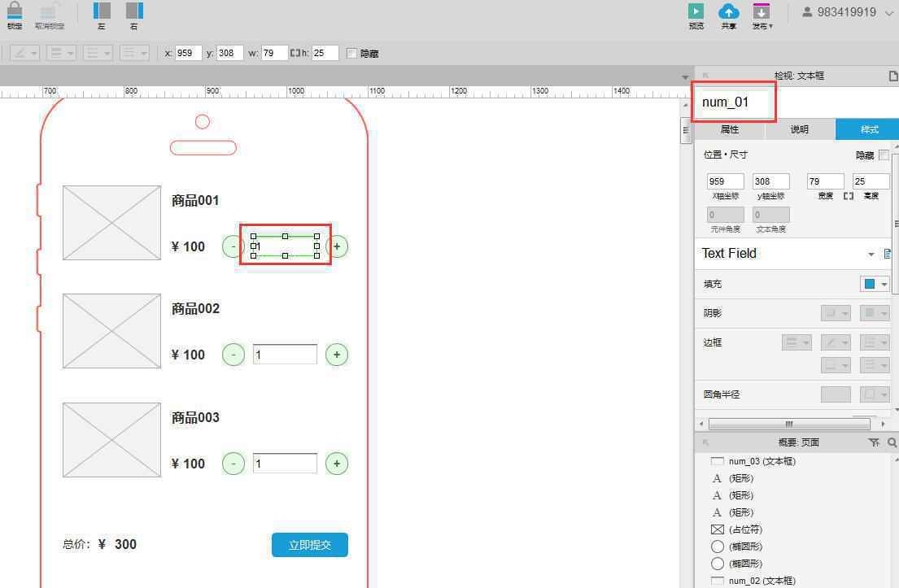899x588 pixels.
Task: Click the inspector horizontal scrollbar thumb
Action: tap(789, 424)
